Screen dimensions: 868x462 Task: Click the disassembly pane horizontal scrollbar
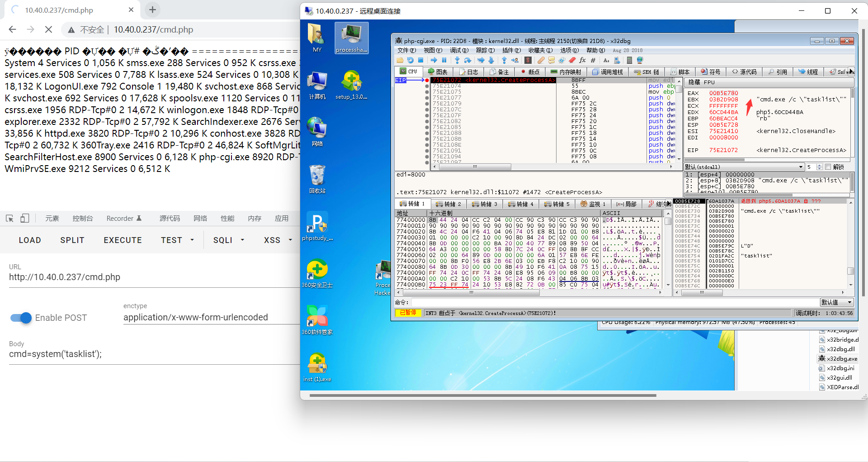(475, 167)
